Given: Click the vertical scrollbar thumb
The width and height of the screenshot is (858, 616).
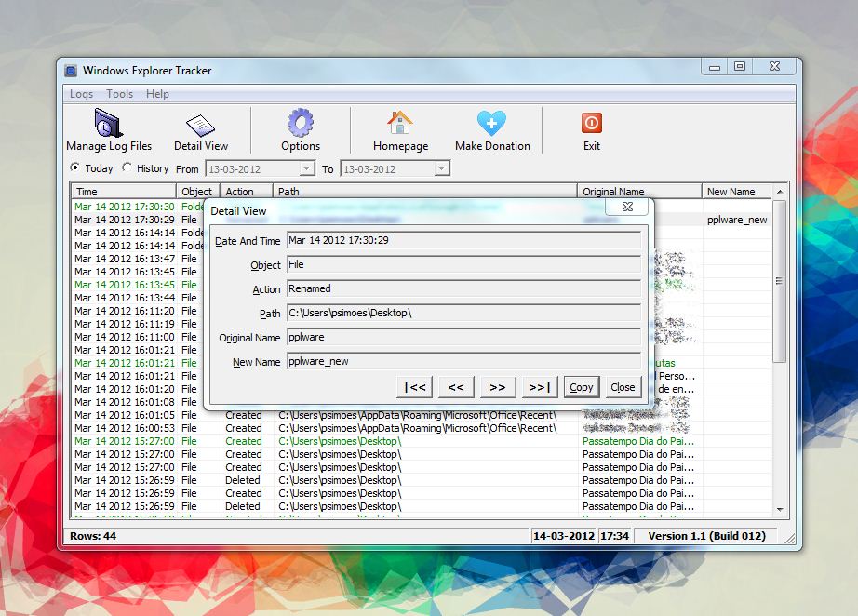Looking at the screenshot, I should [779, 281].
